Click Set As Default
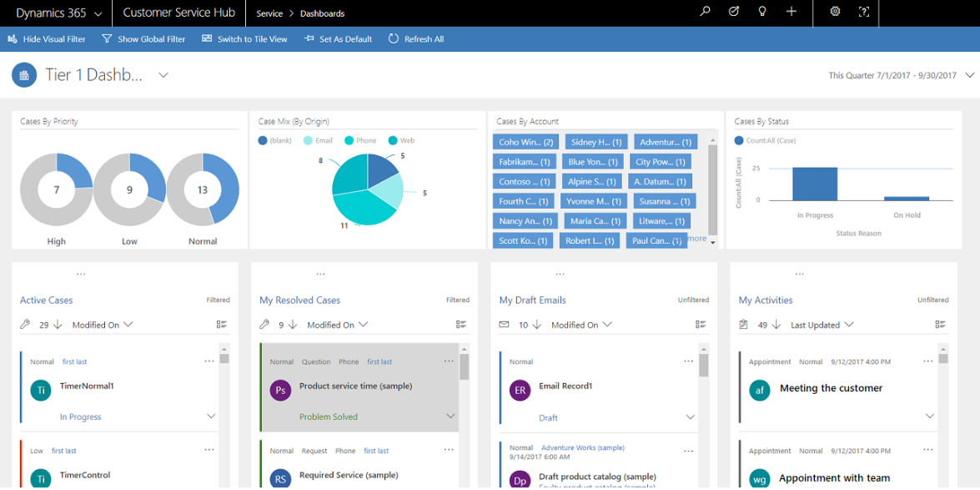 (338, 38)
